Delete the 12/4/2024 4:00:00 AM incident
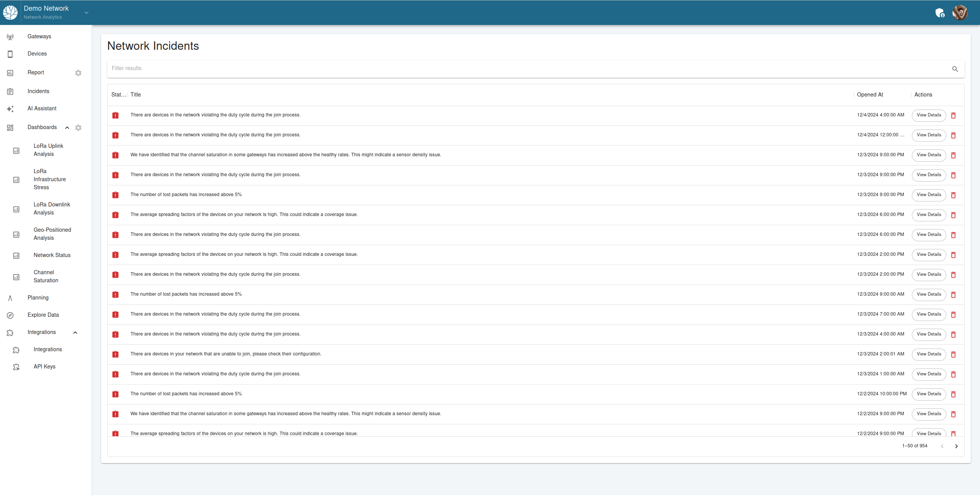980x496 pixels. [953, 115]
